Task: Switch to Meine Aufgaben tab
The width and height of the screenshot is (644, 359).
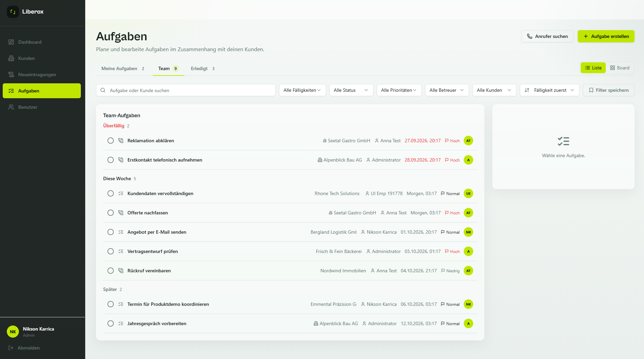Action: (123, 68)
